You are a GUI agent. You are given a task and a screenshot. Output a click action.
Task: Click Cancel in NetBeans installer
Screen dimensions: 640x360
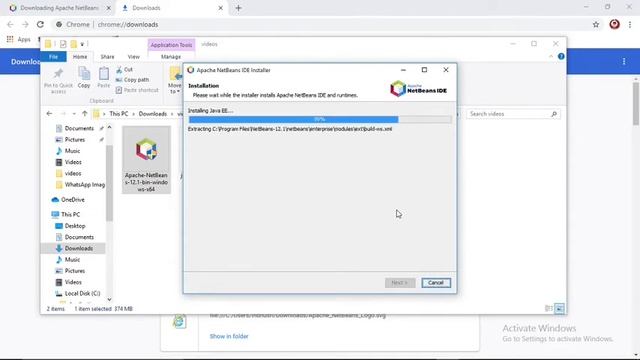coord(436,282)
